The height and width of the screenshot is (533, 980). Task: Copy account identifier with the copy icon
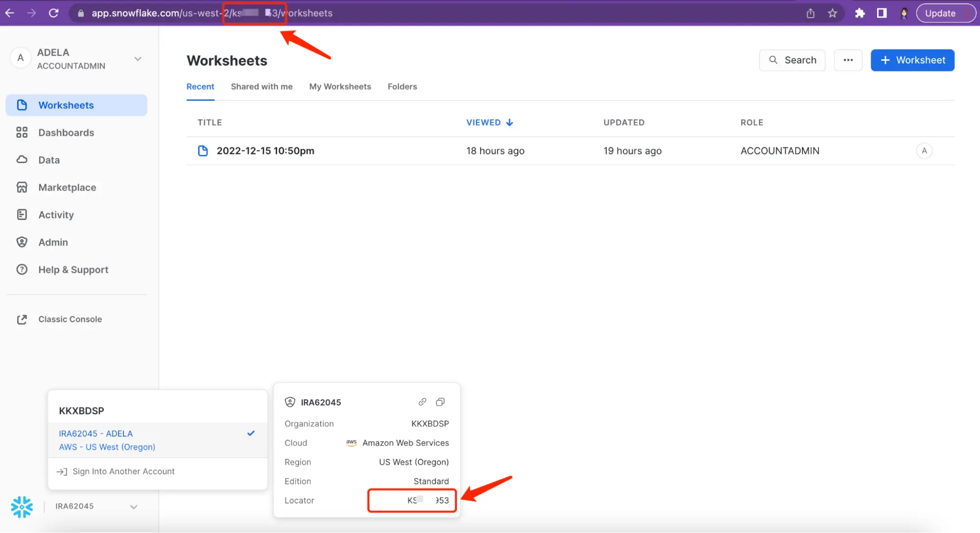tap(440, 402)
